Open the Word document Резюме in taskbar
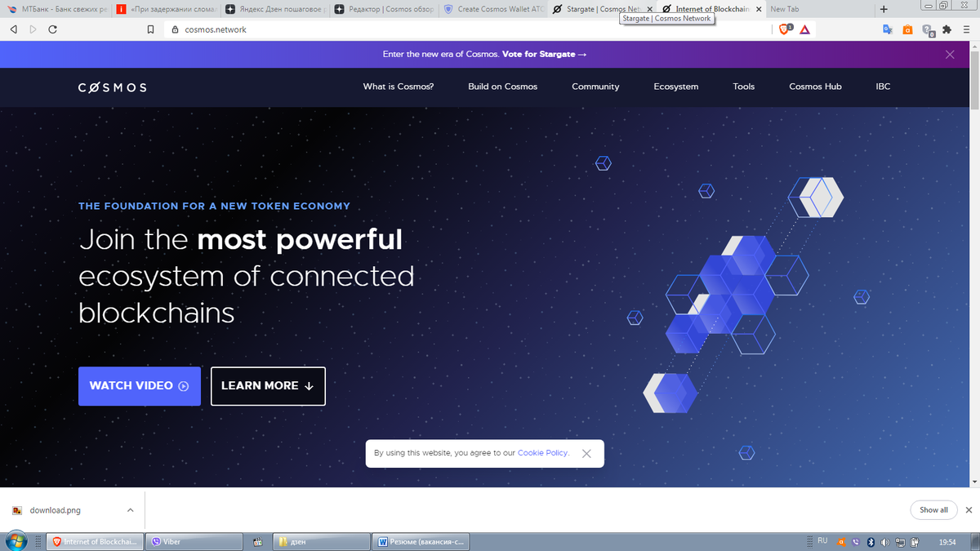980x551 pixels. (421, 542)
